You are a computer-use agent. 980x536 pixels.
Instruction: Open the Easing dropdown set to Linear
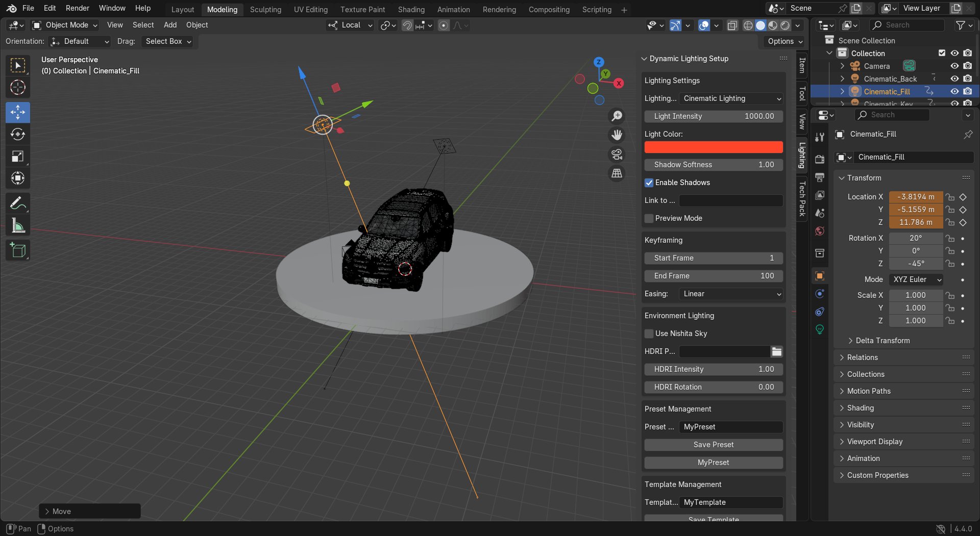tap(731, 294)
